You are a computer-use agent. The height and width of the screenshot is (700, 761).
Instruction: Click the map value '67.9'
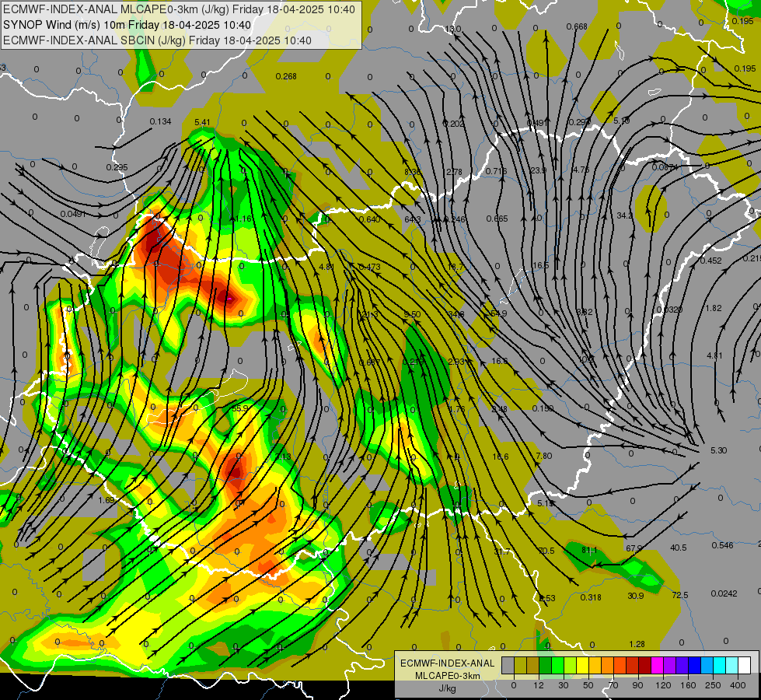(x=634, y=548)
